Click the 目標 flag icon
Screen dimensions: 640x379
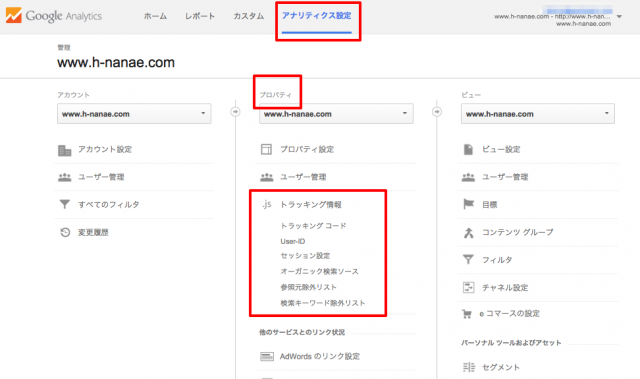click(469, 204)
